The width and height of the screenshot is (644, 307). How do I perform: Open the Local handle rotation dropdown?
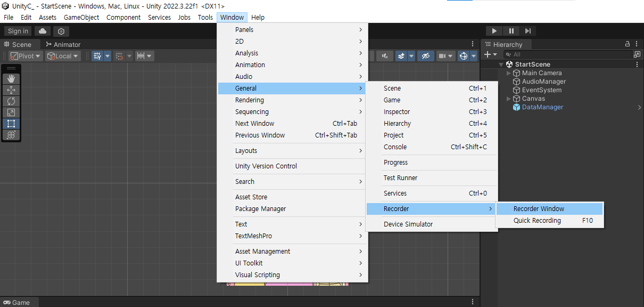63,56
